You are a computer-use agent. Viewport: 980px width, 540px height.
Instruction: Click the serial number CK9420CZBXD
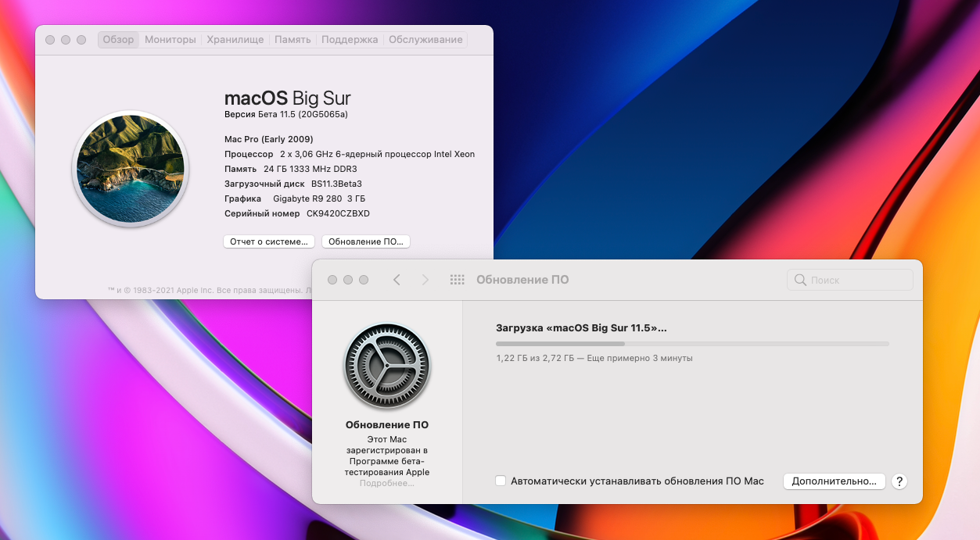[338, 214]
